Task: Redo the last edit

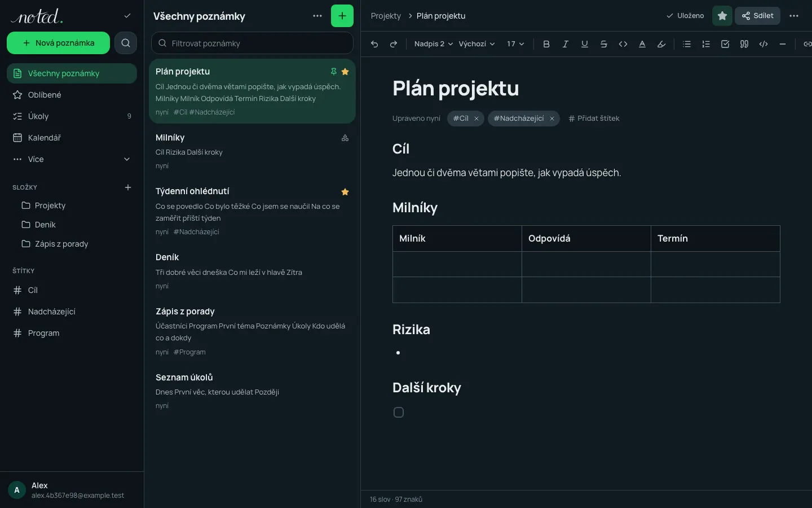Action: (394, 44)
